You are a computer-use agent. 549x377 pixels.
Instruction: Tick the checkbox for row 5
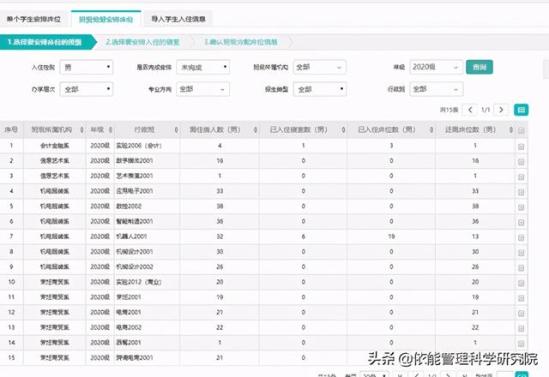coord(521,207)
